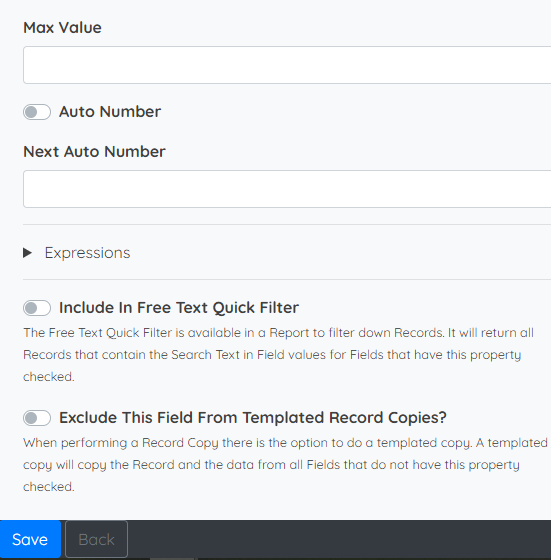This screenshot has height=560, width=551.
Task: Click the Max Value field label
Action: 62,28
